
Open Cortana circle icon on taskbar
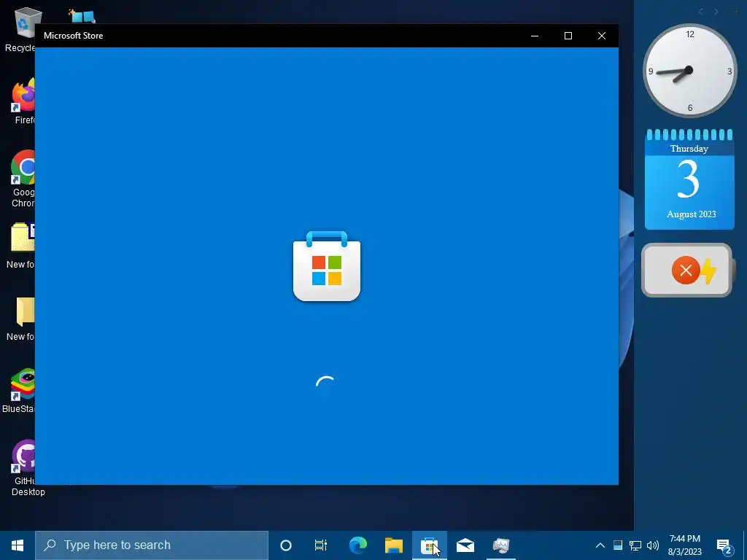pyautogui.click(x=286, y=545)
